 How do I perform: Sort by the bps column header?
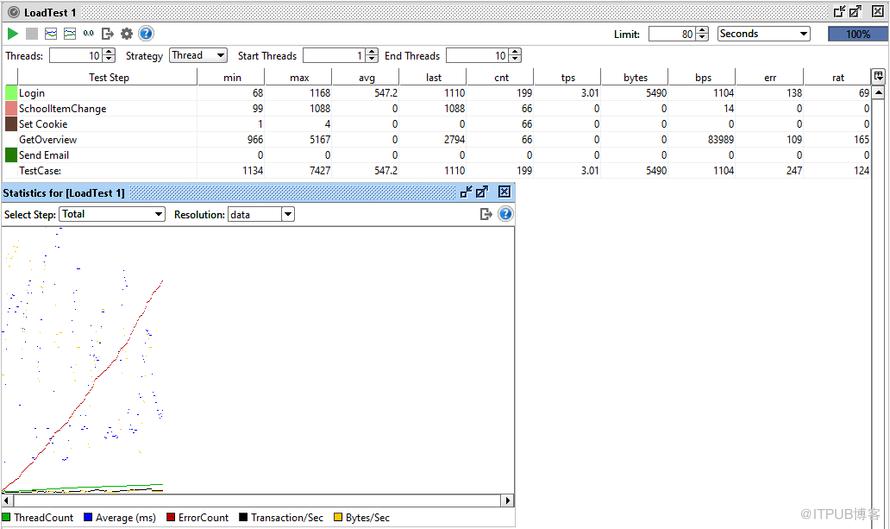[703, 77]
